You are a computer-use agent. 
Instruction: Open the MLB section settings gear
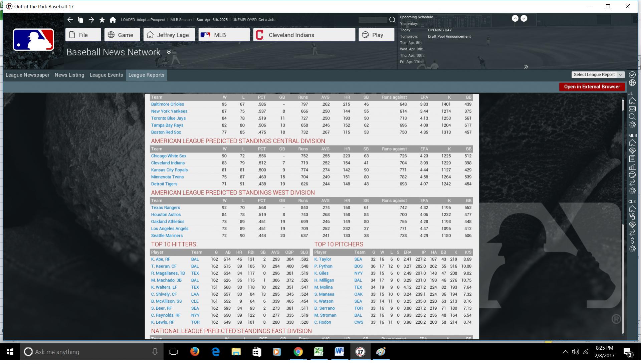pos(632,191)
